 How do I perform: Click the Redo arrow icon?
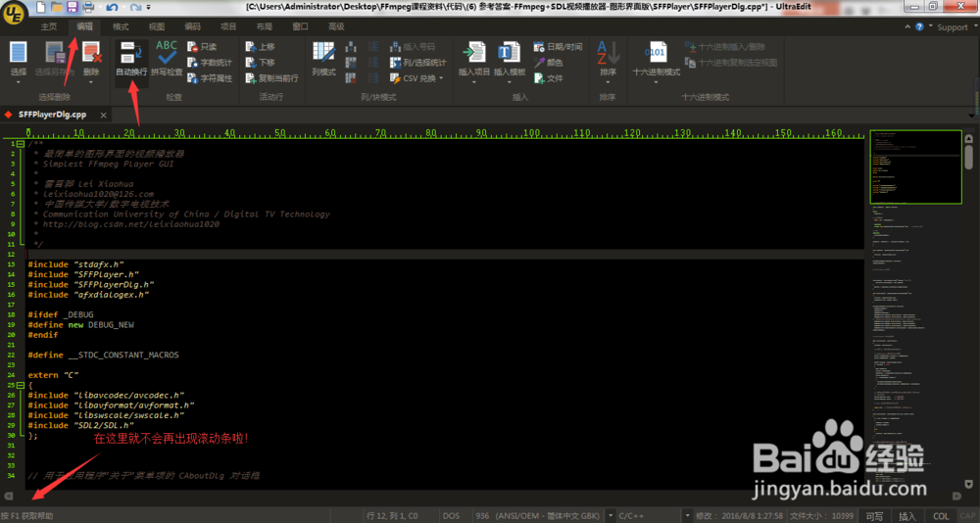coord(135,8)
